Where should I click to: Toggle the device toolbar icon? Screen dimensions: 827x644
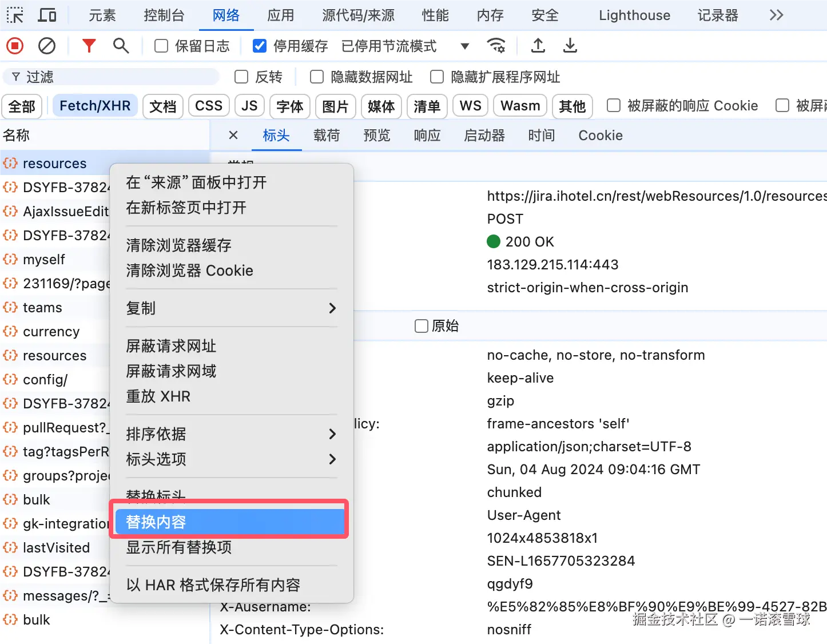click(47, 15)
